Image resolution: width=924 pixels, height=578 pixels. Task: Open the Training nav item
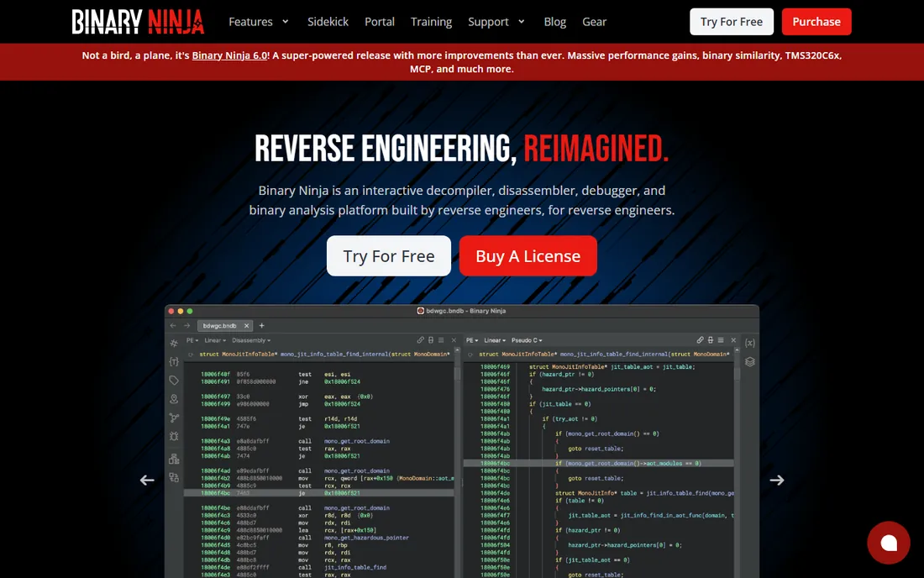(x=432, y=22)
